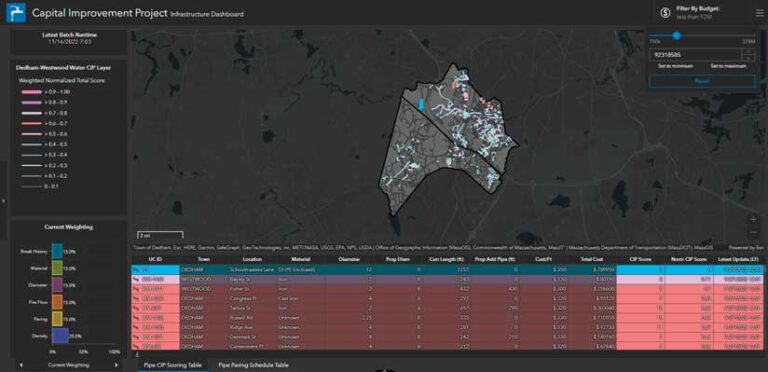Switch to the Pipe Paving Schedule Table tab
Image resolution: width=768 pixels, height=372 pixels.
click(x=253, y=365)
